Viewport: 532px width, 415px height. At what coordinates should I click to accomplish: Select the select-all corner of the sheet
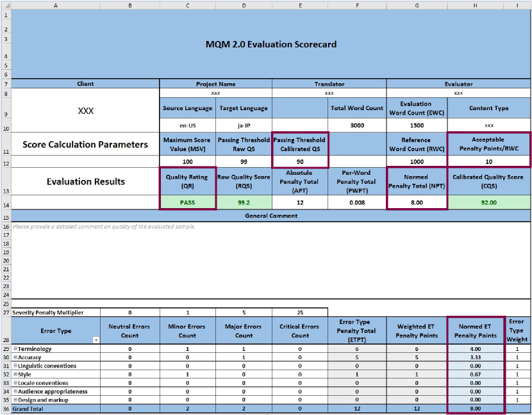[5, 5]
